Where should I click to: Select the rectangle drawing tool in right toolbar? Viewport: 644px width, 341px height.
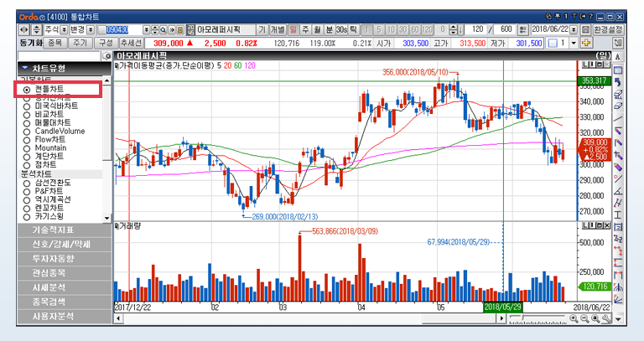click(x=618, y=70)
